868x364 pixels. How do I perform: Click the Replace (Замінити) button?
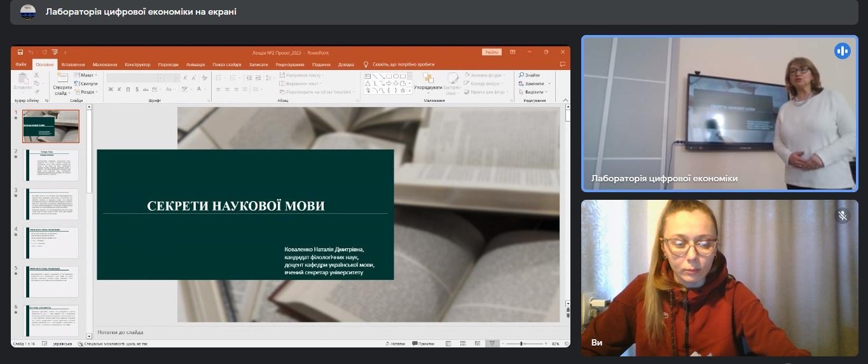(x=533, y=83)
